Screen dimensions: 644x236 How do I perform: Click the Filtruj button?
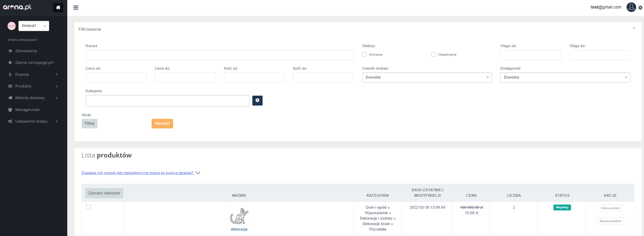pos(89,124)
